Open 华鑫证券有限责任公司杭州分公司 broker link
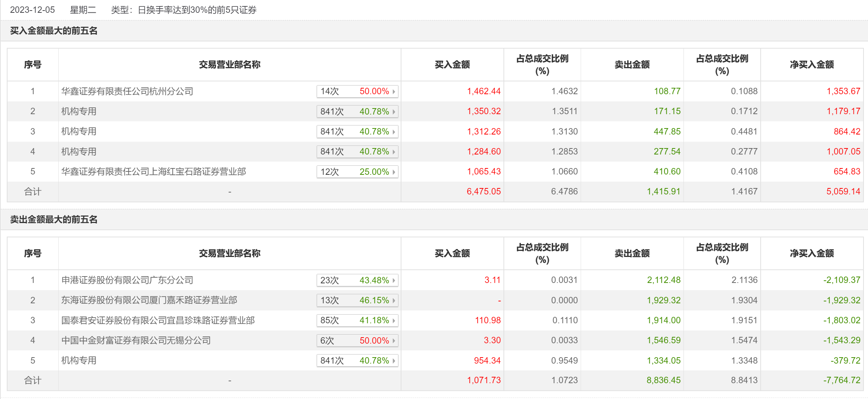The height and width of the screenshot is (399, 868). (127, 92)
